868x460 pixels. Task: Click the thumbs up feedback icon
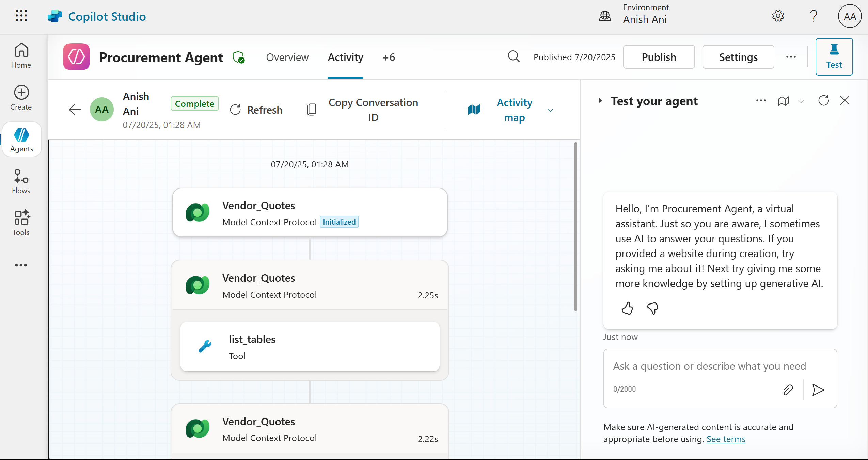[x=627, y=308]
